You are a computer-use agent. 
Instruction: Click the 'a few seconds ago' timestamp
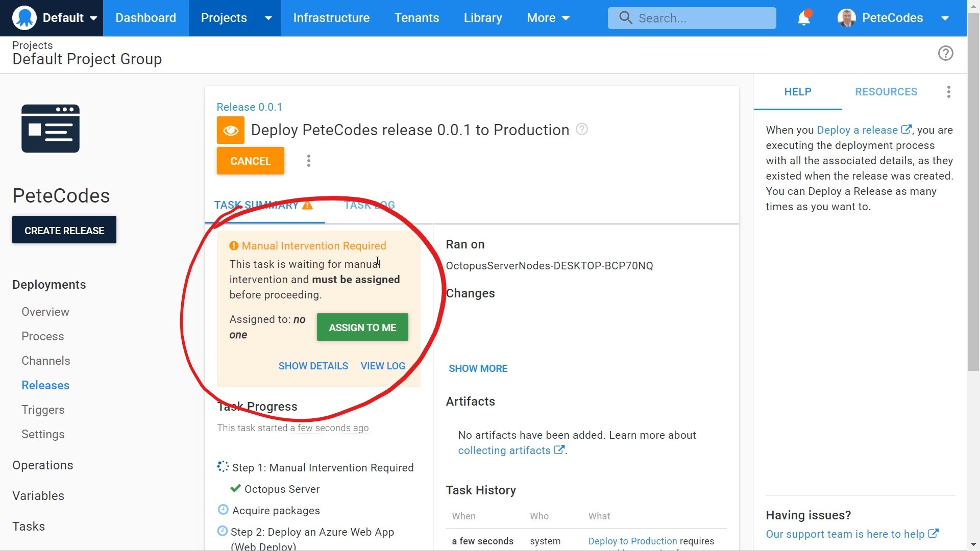pos(329,428)
